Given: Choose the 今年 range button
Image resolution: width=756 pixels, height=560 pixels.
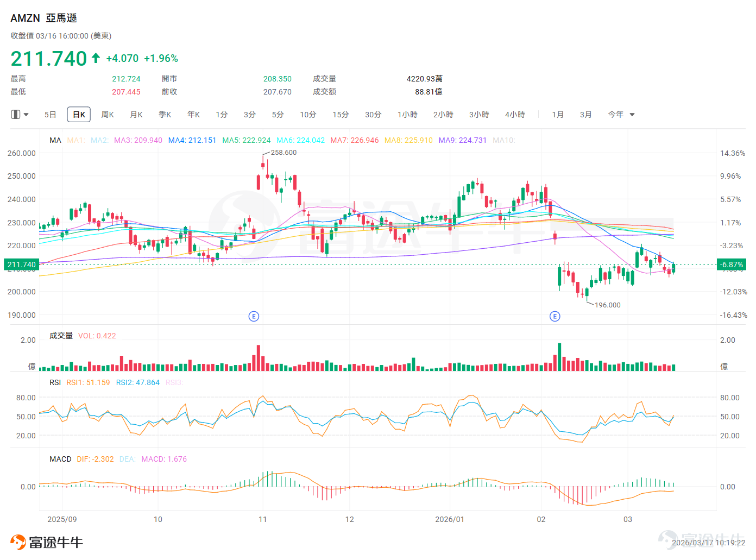Looking at the screenshot, I should pos(615,115).
